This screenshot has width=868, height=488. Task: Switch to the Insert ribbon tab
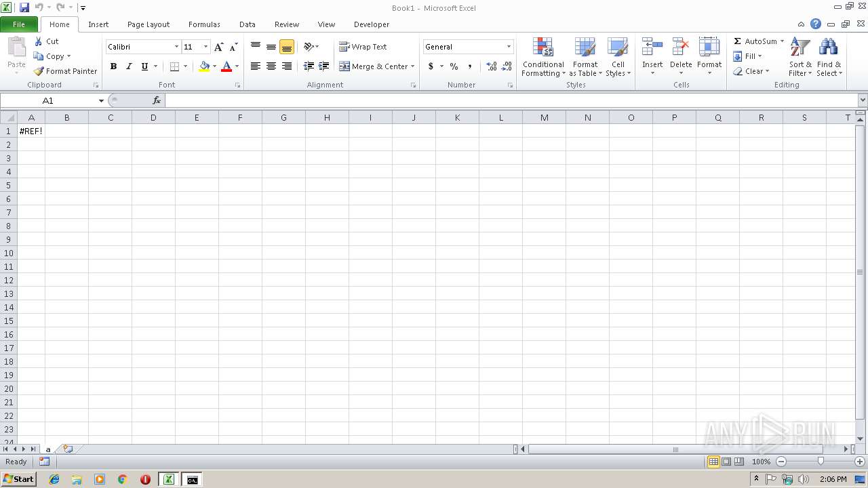pyautogui.click(x=98, y=24)
